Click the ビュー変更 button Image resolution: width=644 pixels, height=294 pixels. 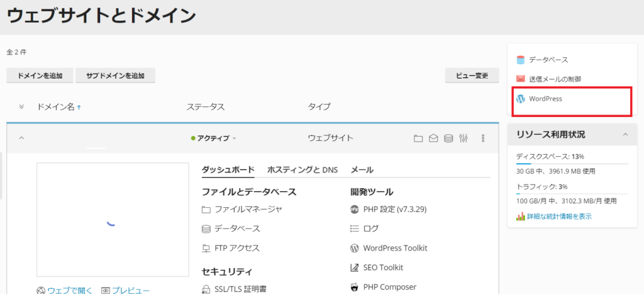tap(472, 76)
